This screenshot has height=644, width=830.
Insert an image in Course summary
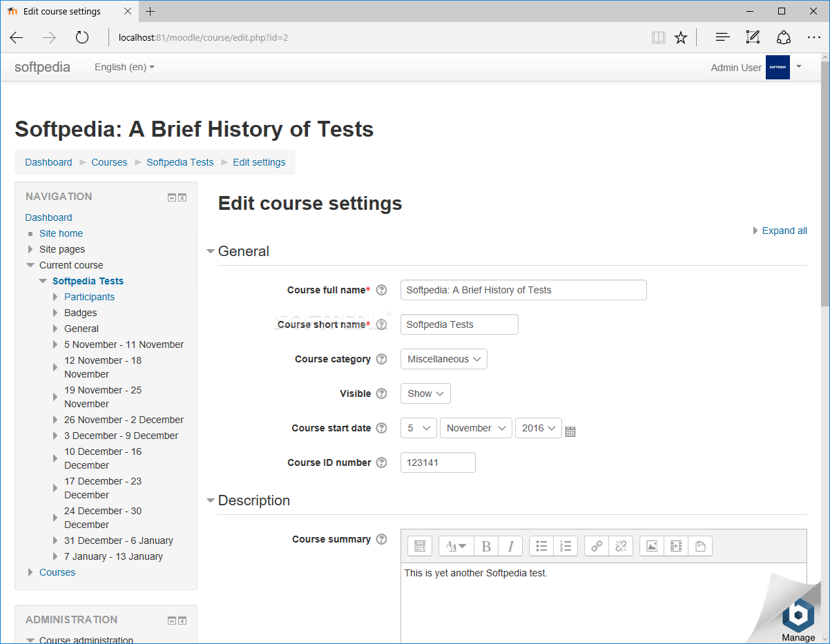(x=652, y=546)
